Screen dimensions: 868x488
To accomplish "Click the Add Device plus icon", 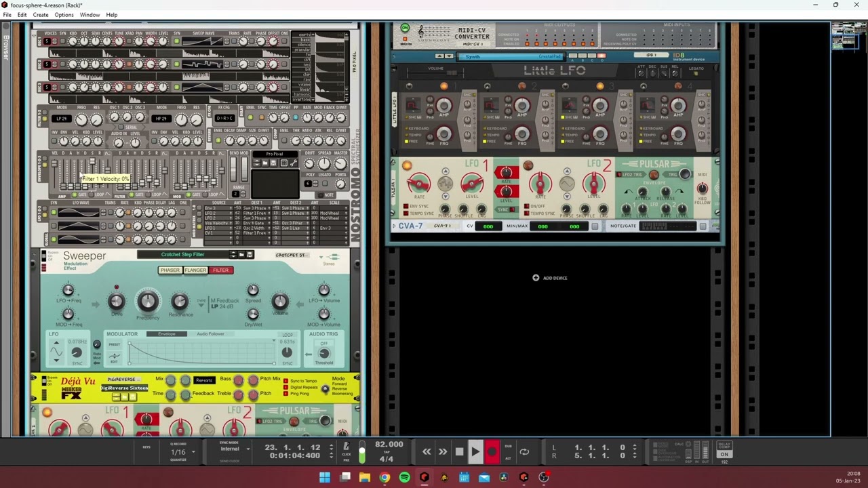I will [x=536, y=278].
